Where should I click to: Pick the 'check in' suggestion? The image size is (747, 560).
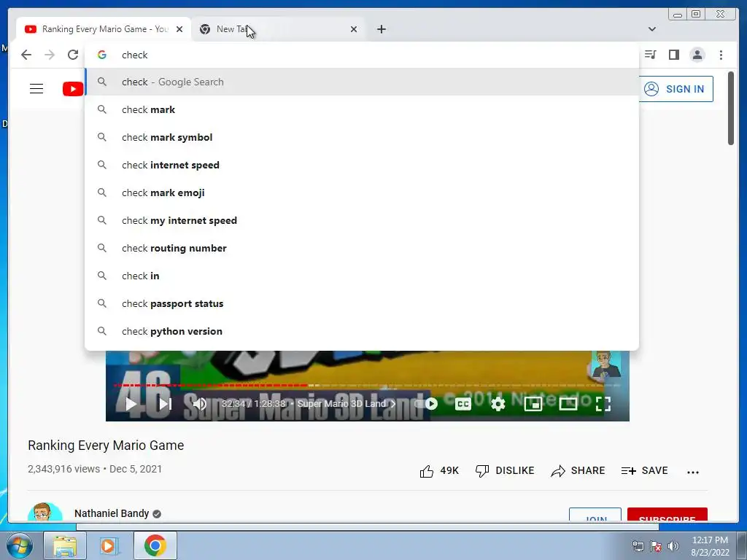coord(362,276)
